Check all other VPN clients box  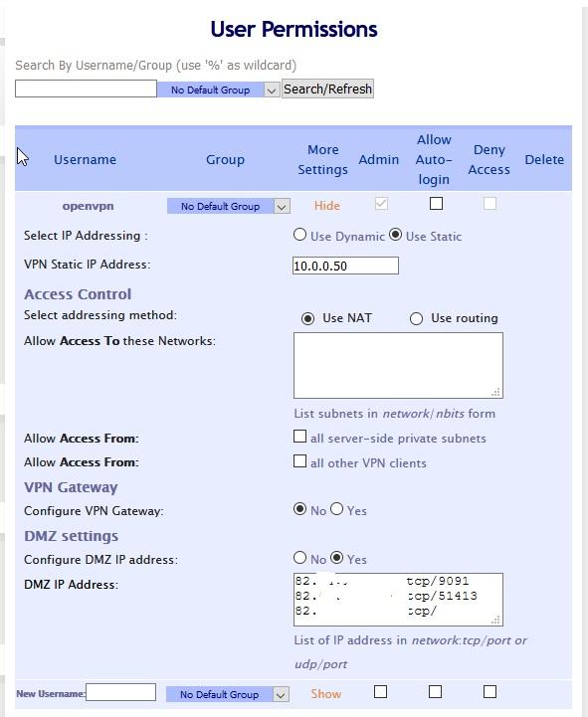click(x=299, y=461)
